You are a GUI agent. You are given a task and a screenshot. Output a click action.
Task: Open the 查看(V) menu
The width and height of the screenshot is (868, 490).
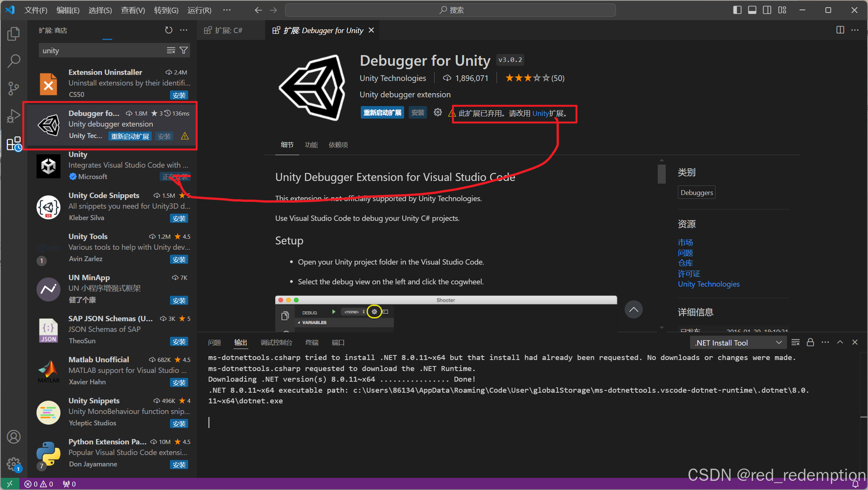[133, 10]
